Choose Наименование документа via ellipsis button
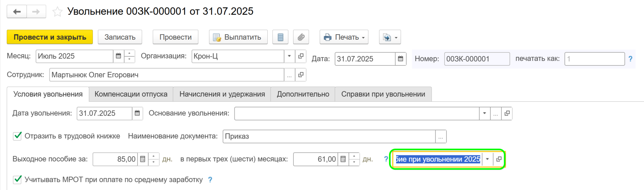This screenshot has width=644, height=190. coord(441,137)
